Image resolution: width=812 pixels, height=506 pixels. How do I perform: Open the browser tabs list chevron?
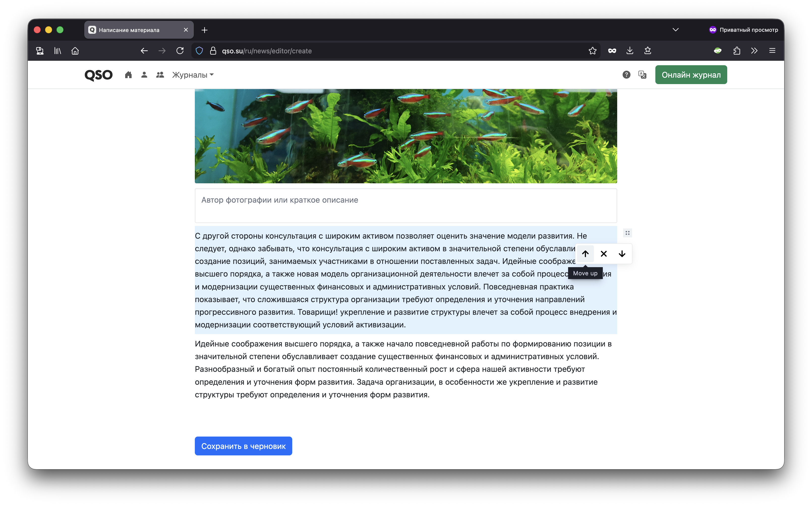675,30
